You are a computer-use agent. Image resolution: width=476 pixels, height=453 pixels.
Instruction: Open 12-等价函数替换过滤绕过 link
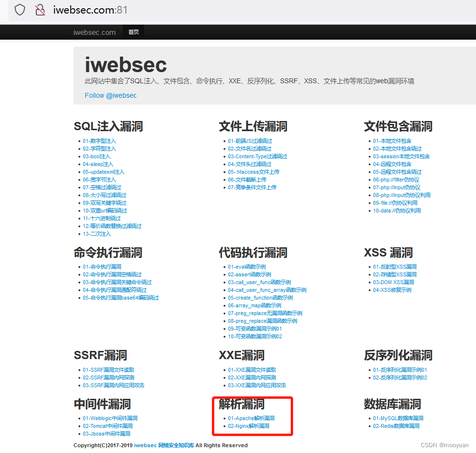coord(112,226)
